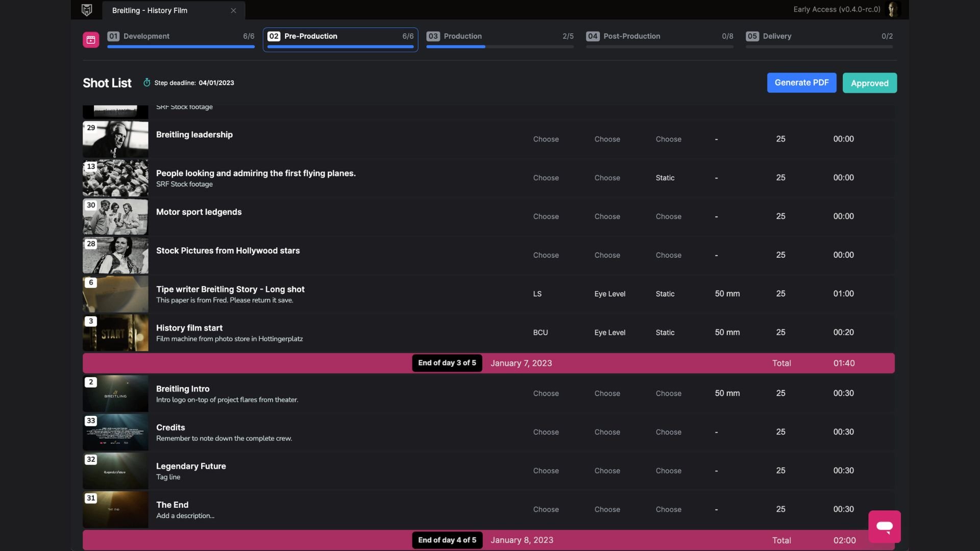Change the Static movement on History film start
980x551 pixels.
pos(665,333)
